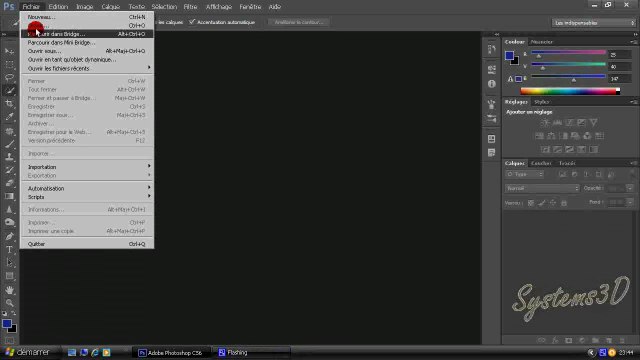Select the rectangular Marquee tool

(x=9, y=64)
